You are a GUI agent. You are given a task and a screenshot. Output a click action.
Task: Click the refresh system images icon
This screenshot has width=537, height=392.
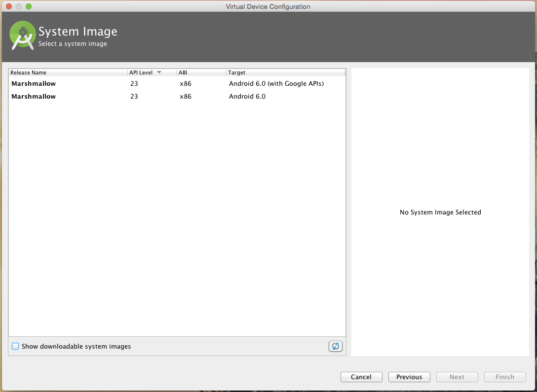coord(335,346)
